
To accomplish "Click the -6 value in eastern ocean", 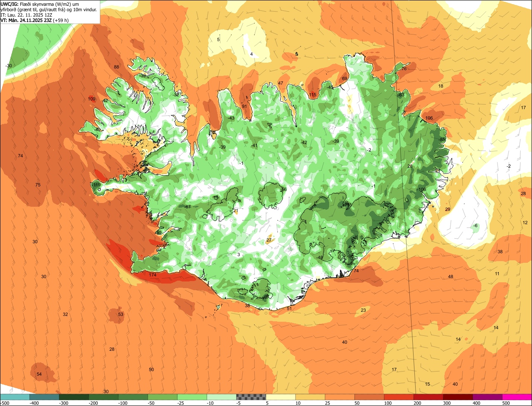I will (x=475, y=225).
